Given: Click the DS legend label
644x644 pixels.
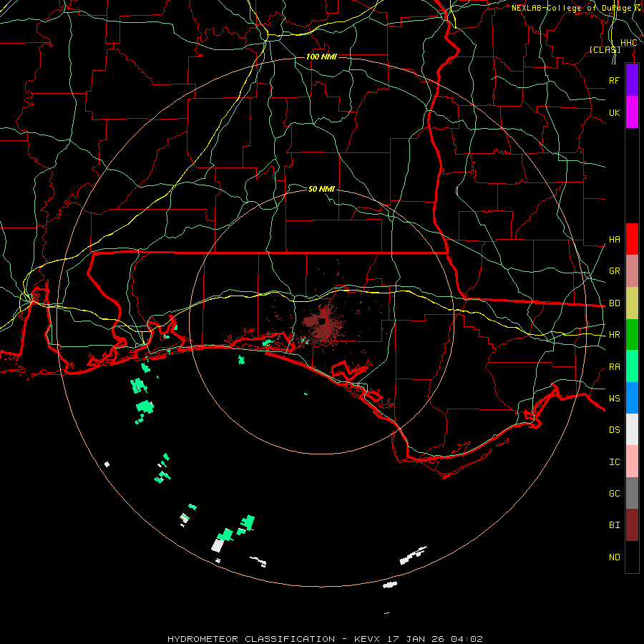Looking at the screenshot, I should coord(614,430).
